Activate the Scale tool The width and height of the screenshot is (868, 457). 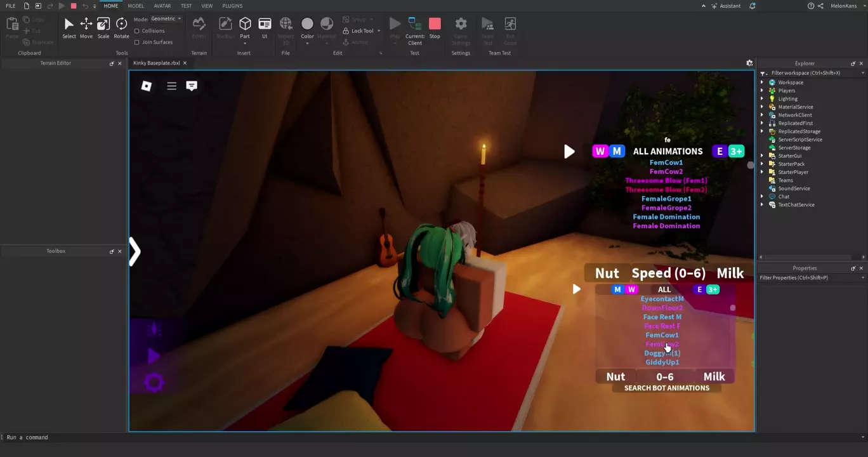103,27
